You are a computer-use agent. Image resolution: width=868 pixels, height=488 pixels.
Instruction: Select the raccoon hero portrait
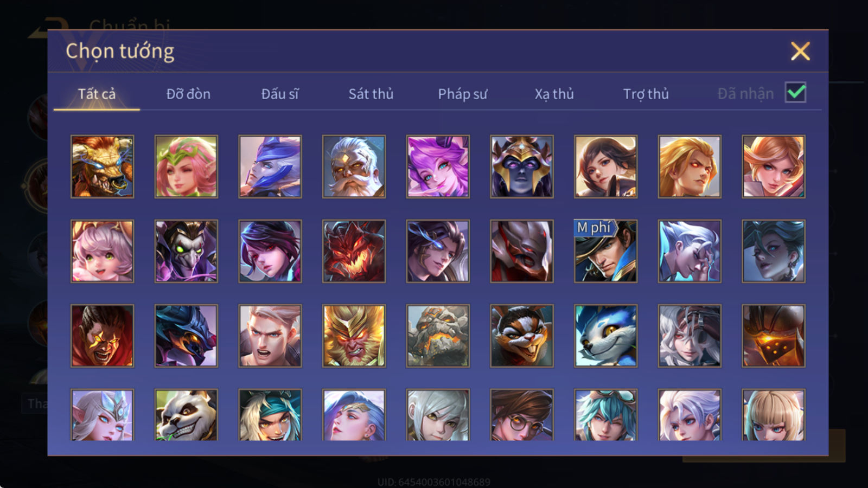[522, 336]
